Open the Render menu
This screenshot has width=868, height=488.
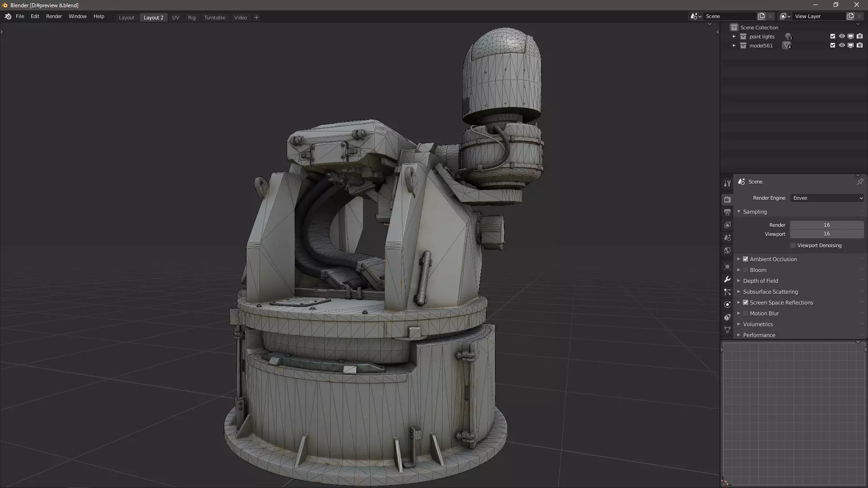54,16
